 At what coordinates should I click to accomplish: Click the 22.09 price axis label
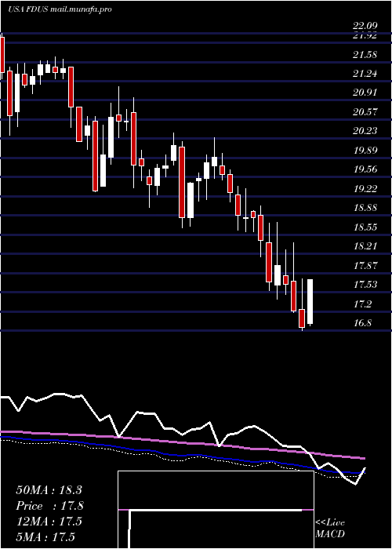point(365,26)
